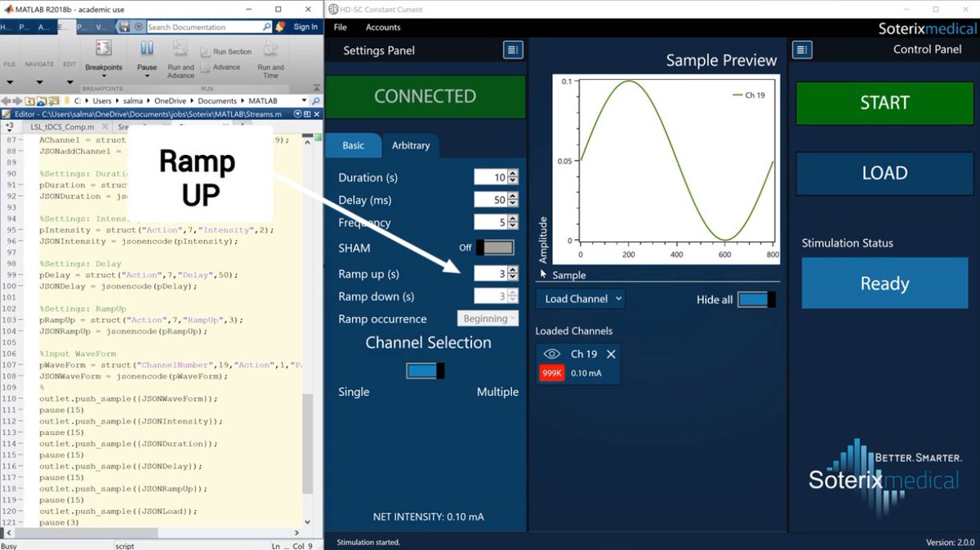Click MATLAB up-one-folder icon

pyautogui.click(x=30, y=100)
